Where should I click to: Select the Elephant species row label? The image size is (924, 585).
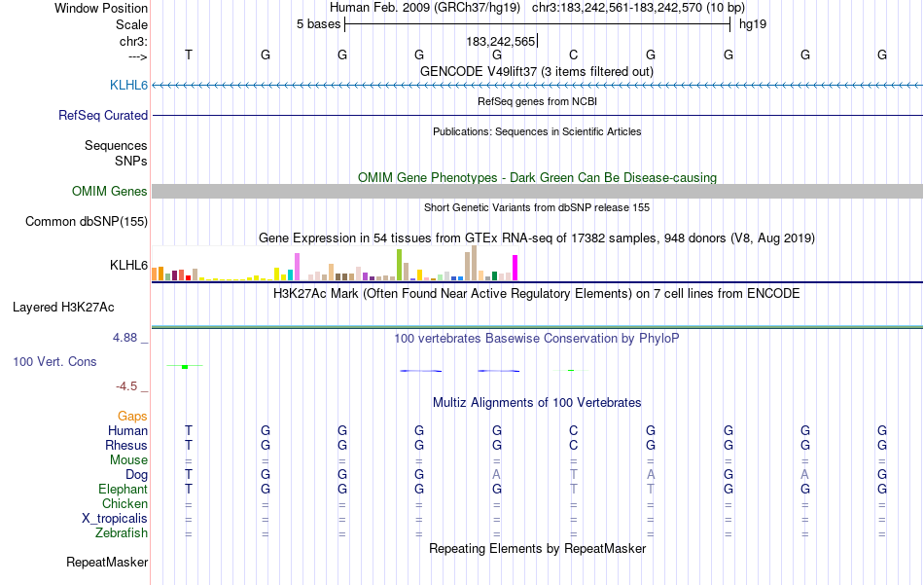(124, 490)
